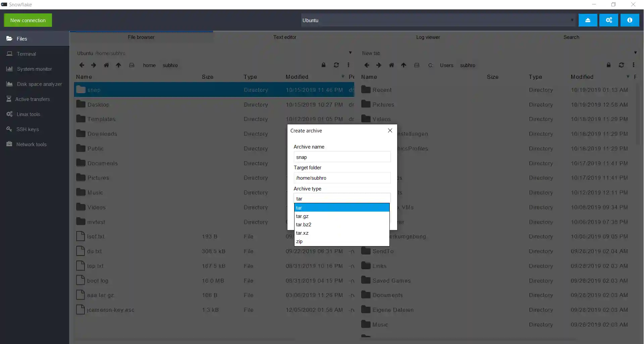Viewport: 644px width, 344px height.
Task: Click refresh icon in left file pane
Action: (x=336, y=65)
